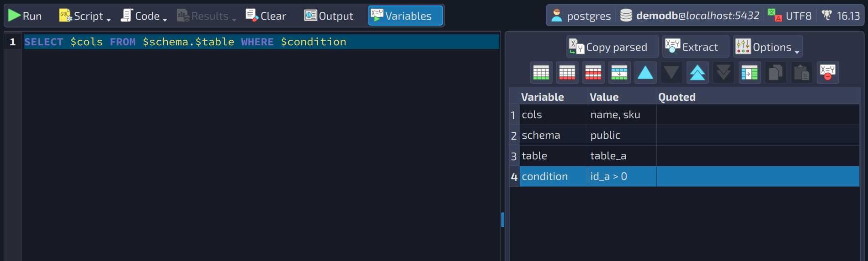This screenshot has height=261, width=868.
Task: Click the UTF8 encoding indicator
Action: (x=790, y=16)
